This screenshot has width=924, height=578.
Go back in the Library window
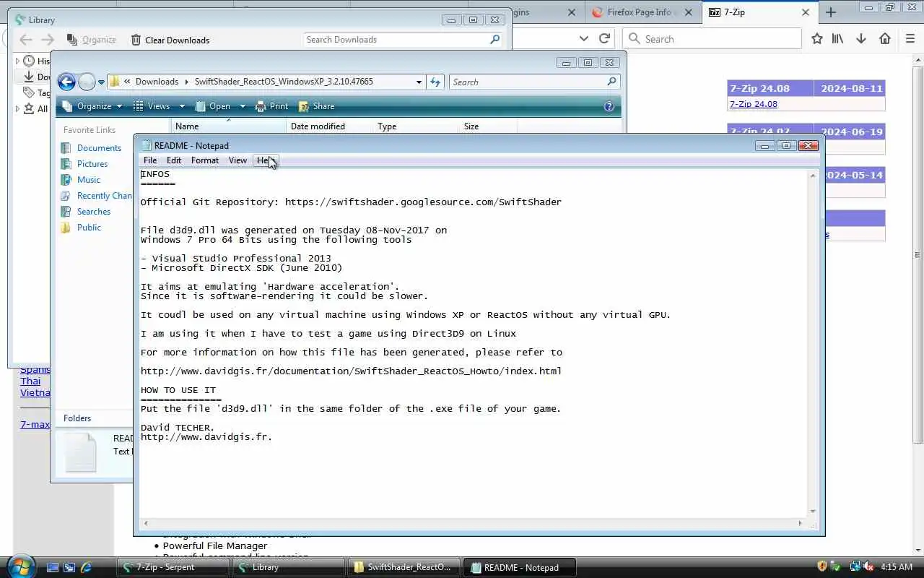click(x=26, y=40)
